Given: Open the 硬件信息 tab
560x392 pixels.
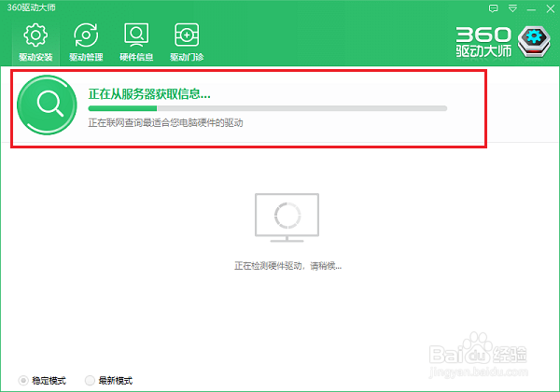Looking at the screenshot, I should click(x=136, y=42).
